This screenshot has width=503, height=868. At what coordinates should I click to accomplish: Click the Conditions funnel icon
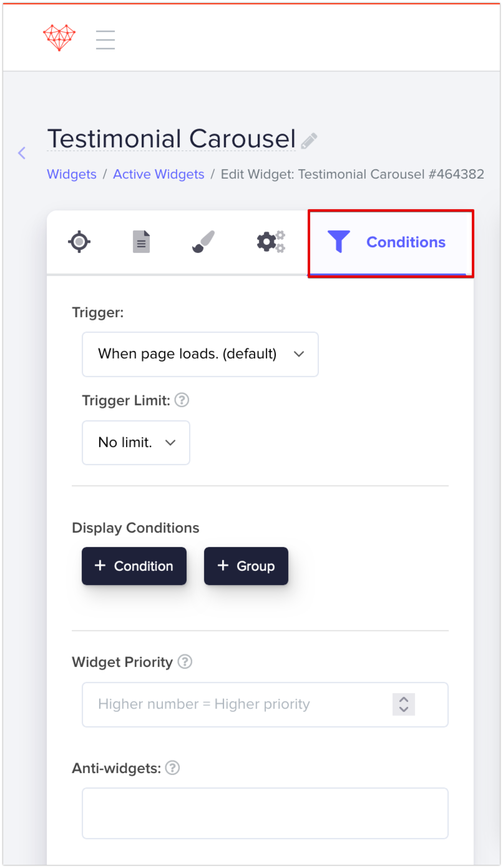pos(339,241)
